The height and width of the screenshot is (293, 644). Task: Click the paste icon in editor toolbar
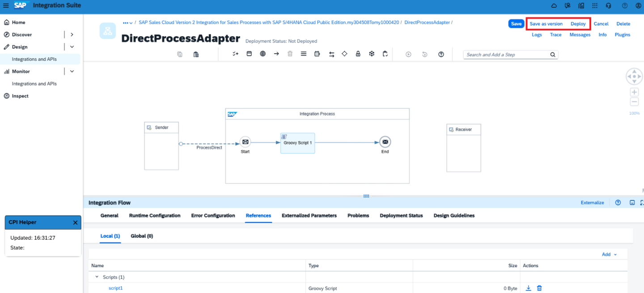(x=196, y=54)
